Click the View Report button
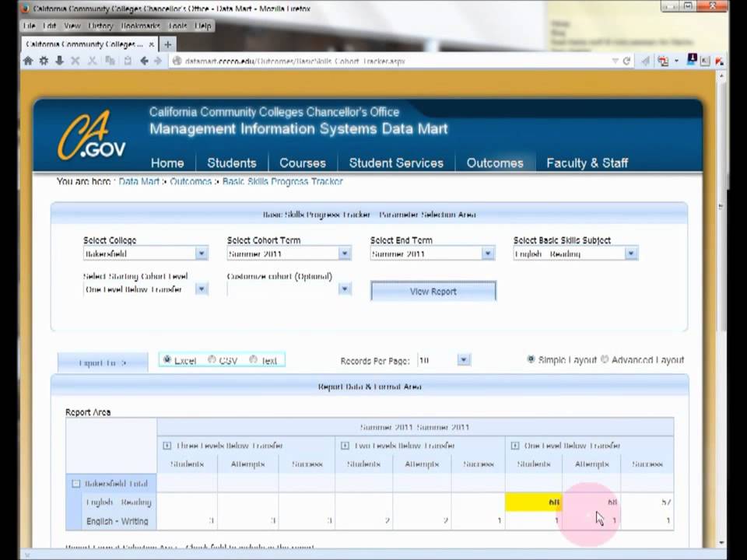This screenshot has width=747, height=560. [x=433, y=291]
